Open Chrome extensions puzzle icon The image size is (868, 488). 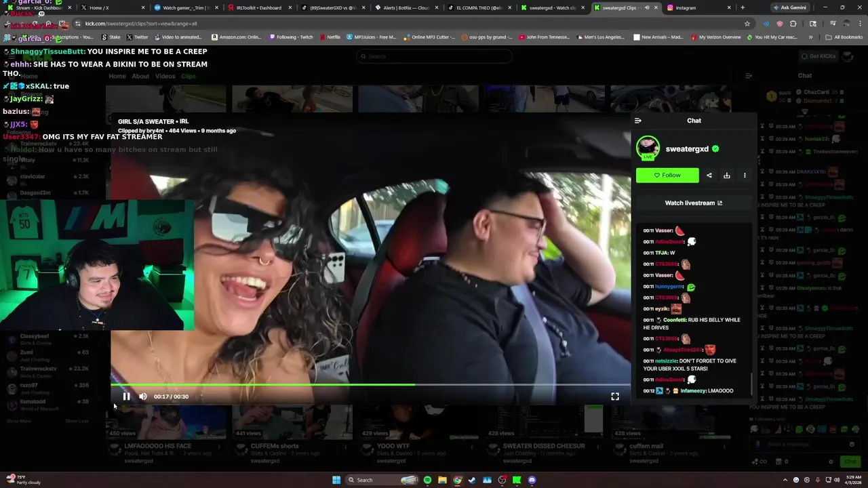793,24
